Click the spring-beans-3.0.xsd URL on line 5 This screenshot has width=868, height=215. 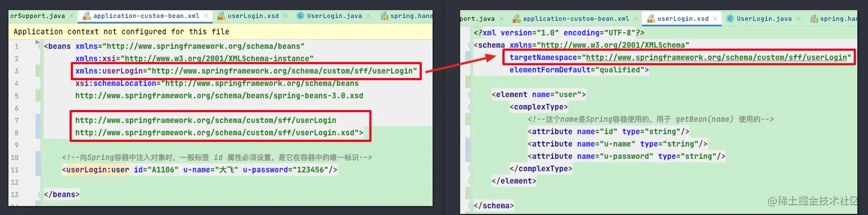[x=219, y=96]
